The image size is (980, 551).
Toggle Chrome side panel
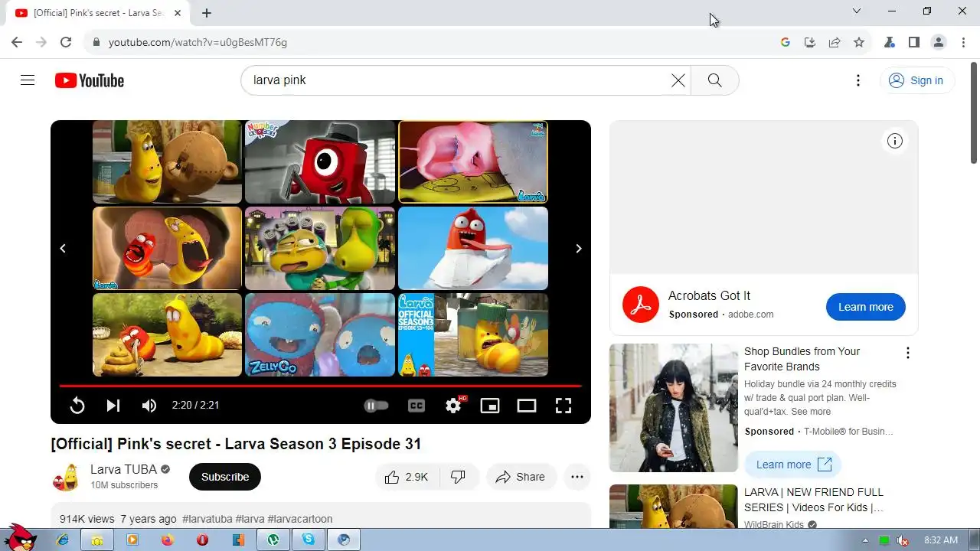point(914,42)
